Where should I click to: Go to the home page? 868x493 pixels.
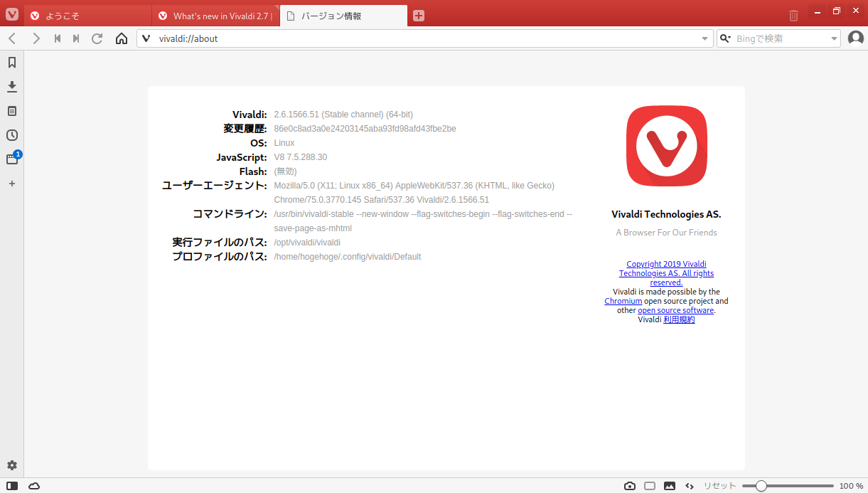pos(122,38)
